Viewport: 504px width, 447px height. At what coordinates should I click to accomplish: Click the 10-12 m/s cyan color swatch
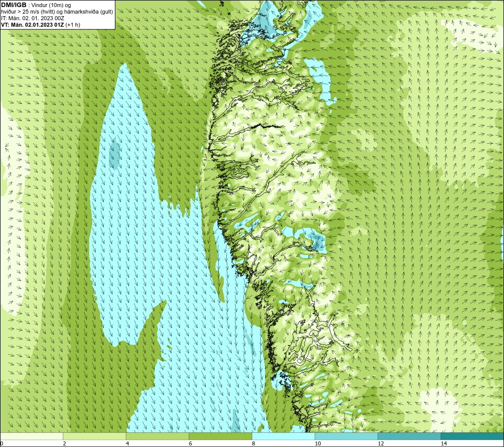click(347, 436)
